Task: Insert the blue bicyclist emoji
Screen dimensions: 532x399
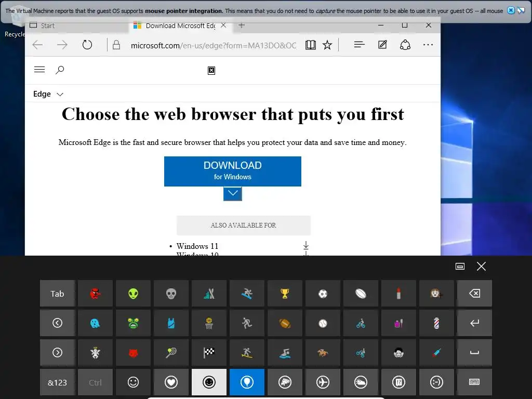Action: (x=361, y=323)
